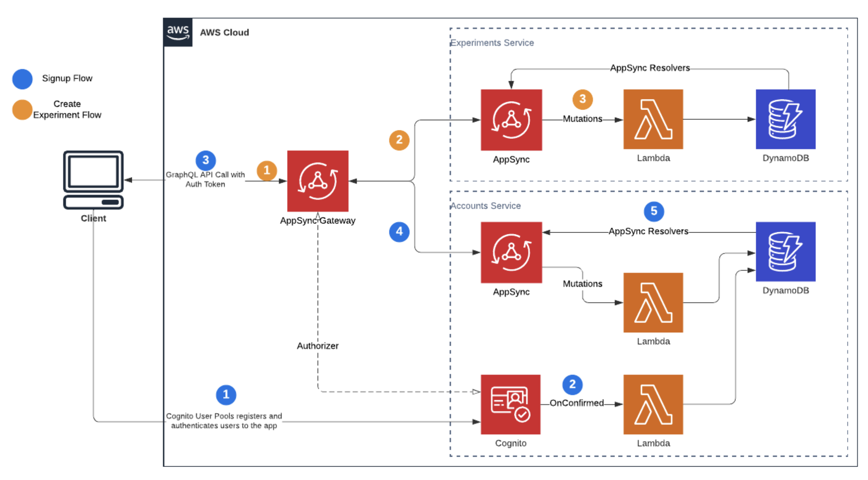The image size is (868, 480).
Task: Select the Cognito icon
Action: (511, 404)
